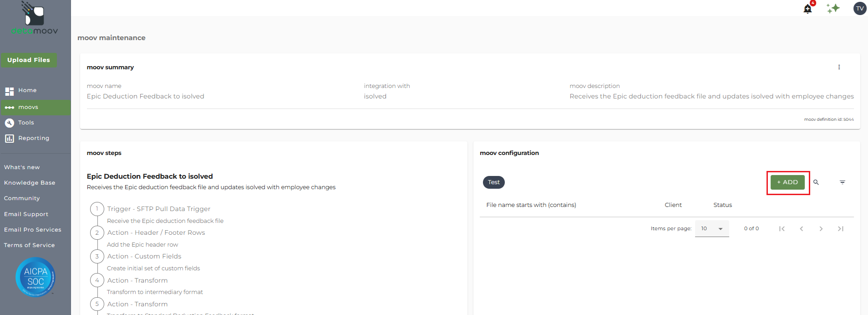868x315 pixels.
Task: Open the TV user avatar menu
Action: tap(860, 8)
